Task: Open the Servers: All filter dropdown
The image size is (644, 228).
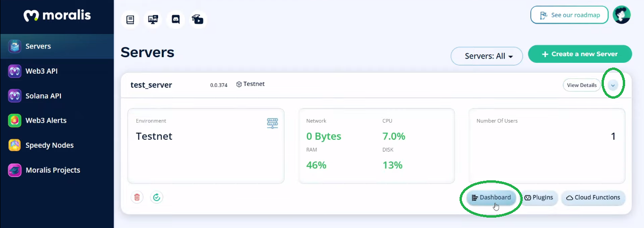Action: pyautogui.click(x=487, y=56)
